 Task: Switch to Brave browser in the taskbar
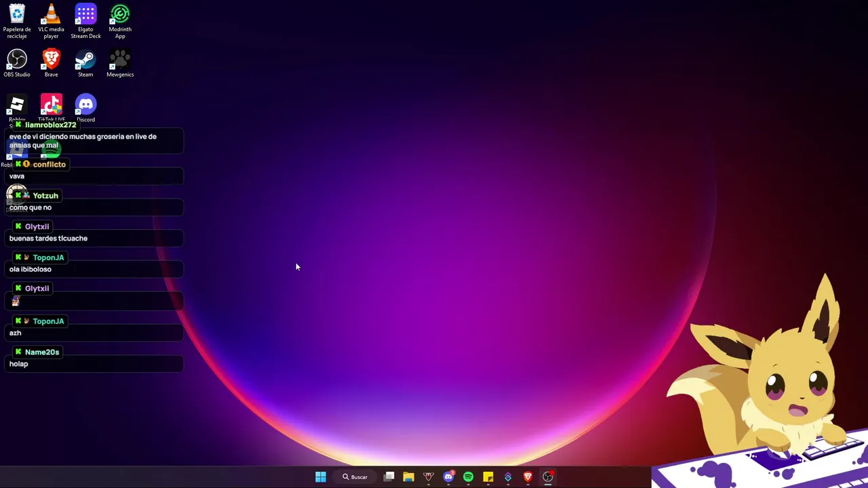pyautogui.click(x=528, y=477)
